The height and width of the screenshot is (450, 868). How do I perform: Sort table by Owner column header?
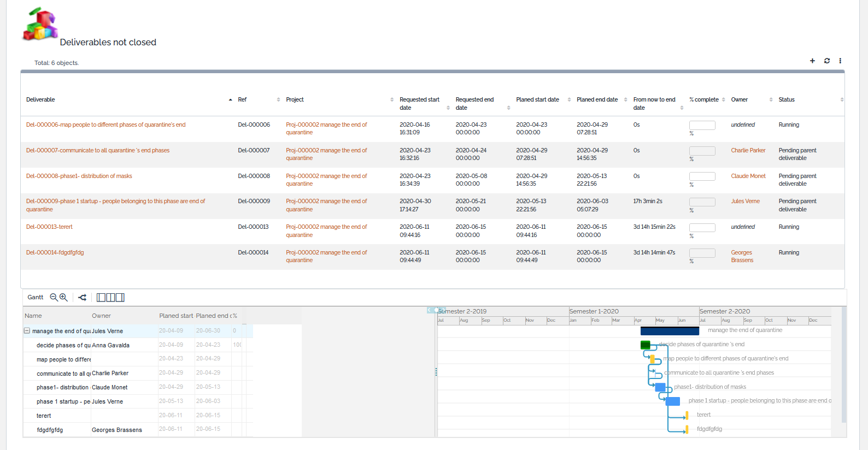coord(740,99)
